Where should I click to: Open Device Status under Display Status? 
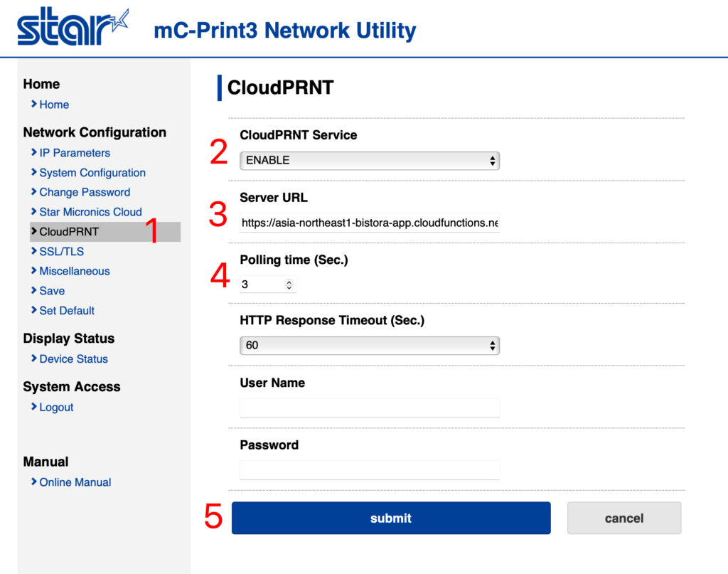click(73, 359)
